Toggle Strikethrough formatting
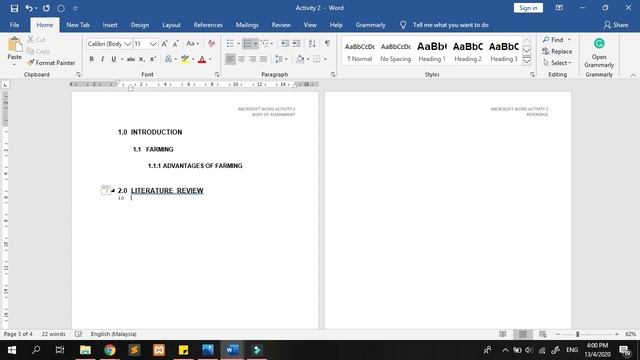This screenshot has height=360, width=640. 131,59
